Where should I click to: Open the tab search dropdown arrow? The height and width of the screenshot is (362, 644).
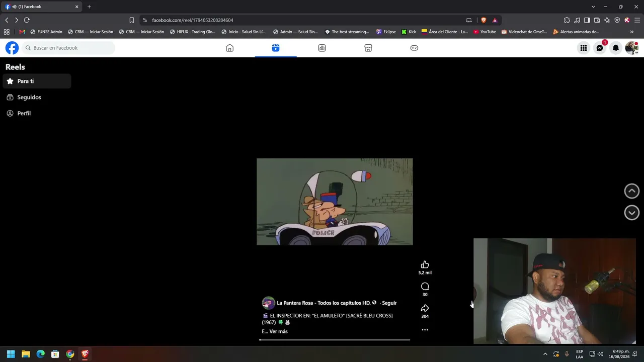[593, 7]
